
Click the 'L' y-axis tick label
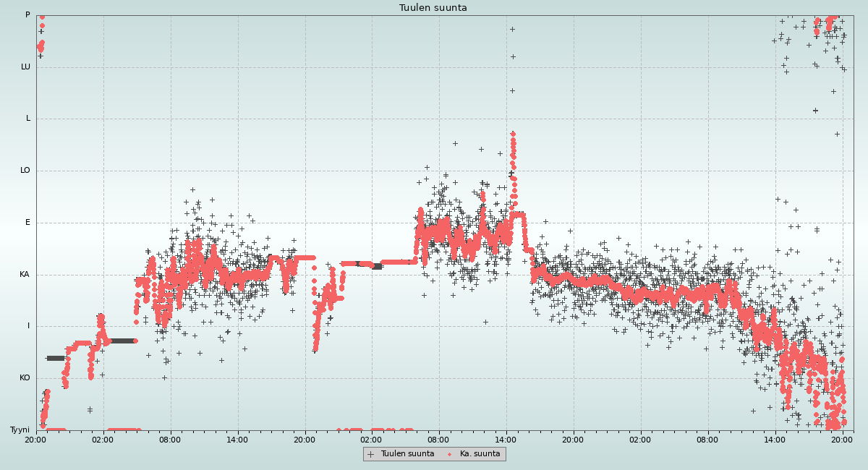tap(28, 119)
